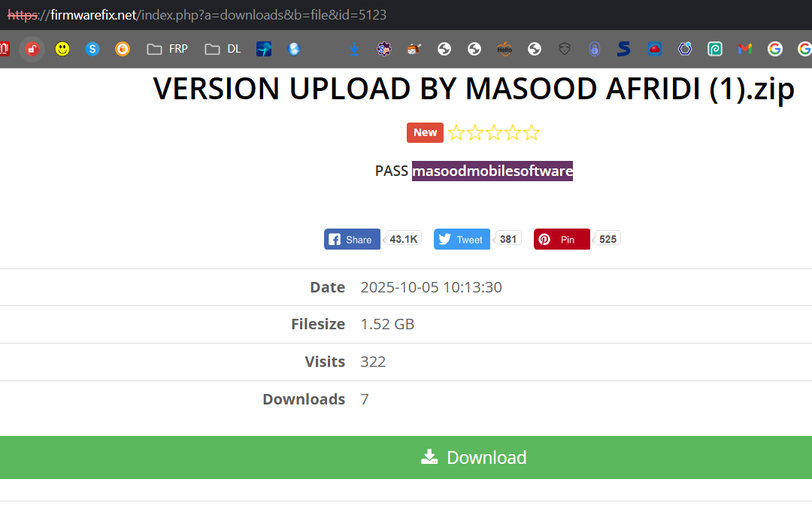
Task: Open the Skype 'S' bookmark icon
Action: [92, 49]
